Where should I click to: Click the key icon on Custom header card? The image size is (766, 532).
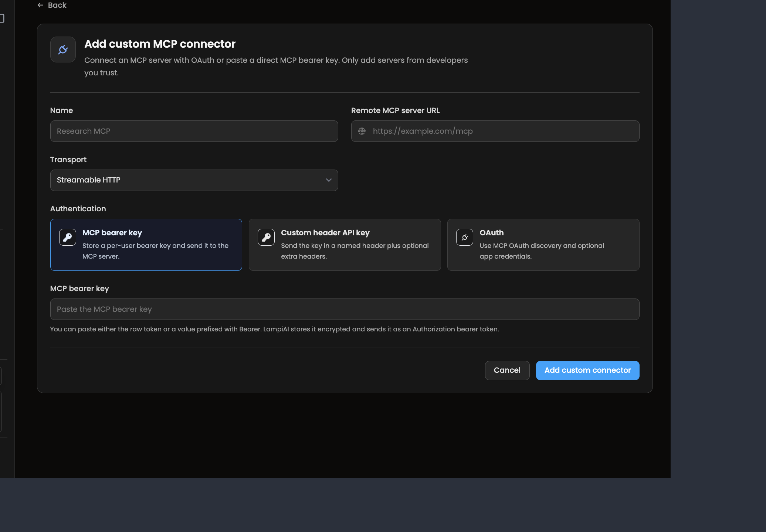[x=266, y=237]
